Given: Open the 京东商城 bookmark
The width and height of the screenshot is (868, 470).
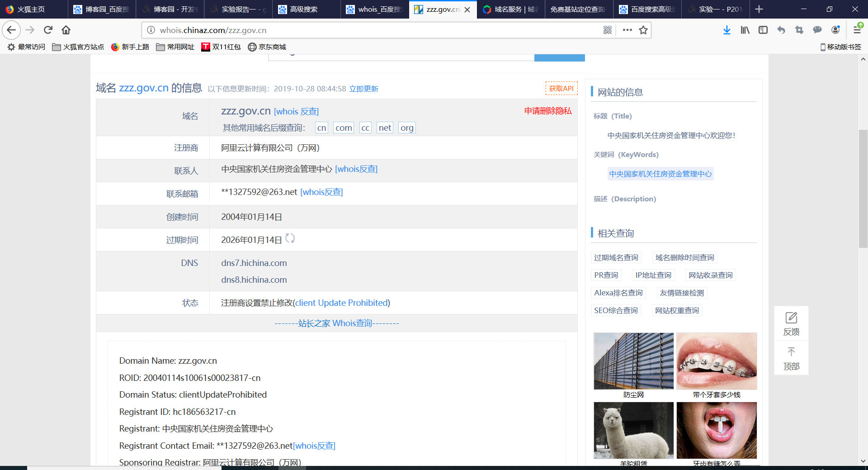Looking at the screenshot, I should [x=267, y=47].
